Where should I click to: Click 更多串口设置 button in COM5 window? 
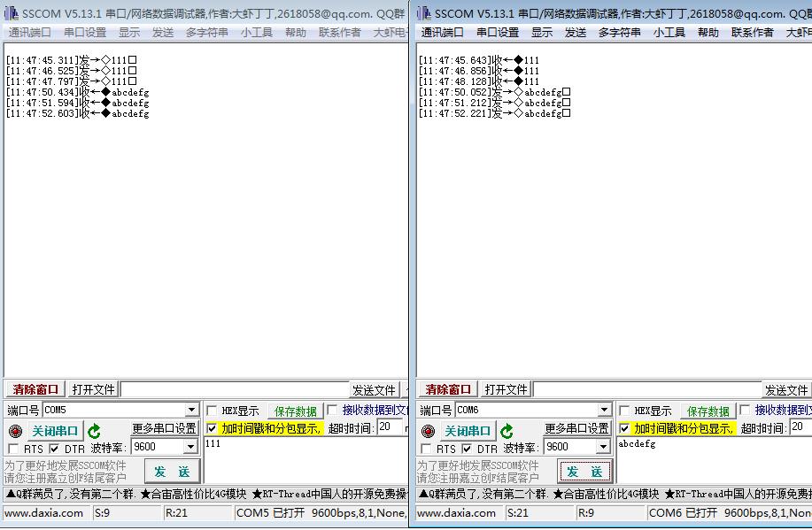click(x=164, y=428)
